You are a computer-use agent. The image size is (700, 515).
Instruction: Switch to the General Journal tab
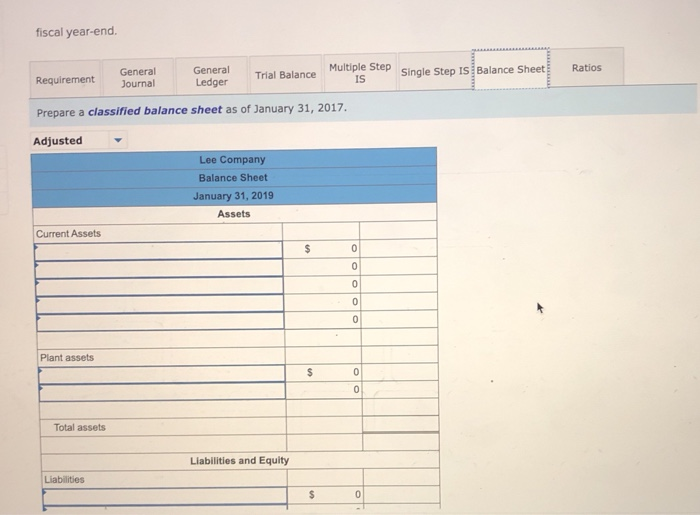tap(138, 77)
